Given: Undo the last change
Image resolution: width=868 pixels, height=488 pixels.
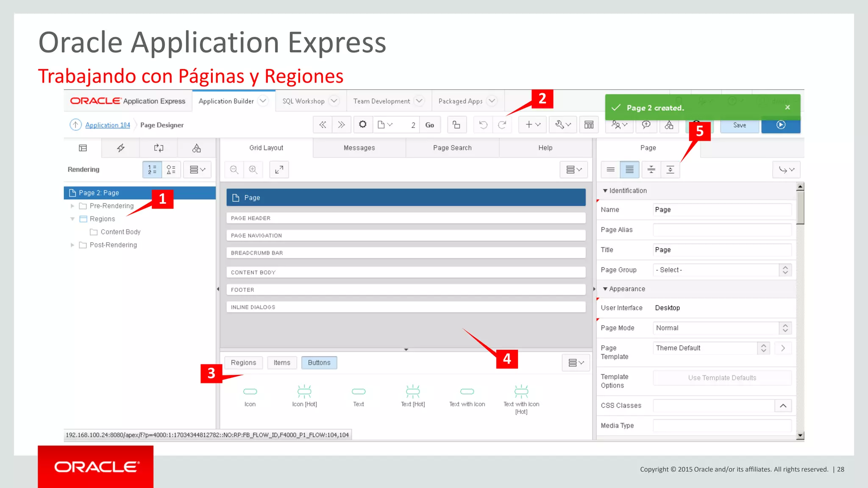Looking at the screenshot, I should click(483, 125).
